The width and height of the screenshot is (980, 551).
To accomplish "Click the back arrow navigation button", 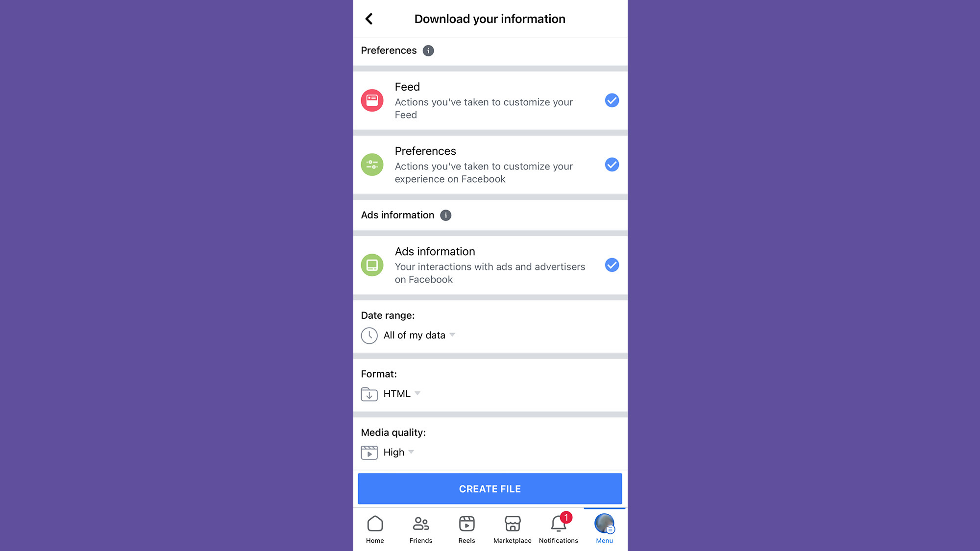I will click(x=369, y=19).
